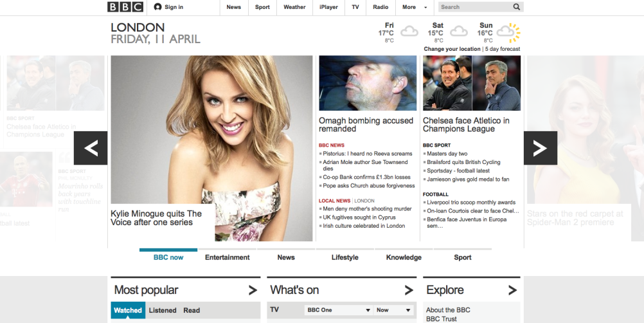Open BBC Trust link
The height and width of the screenshot is (323, 644).
tap(441, 319)
